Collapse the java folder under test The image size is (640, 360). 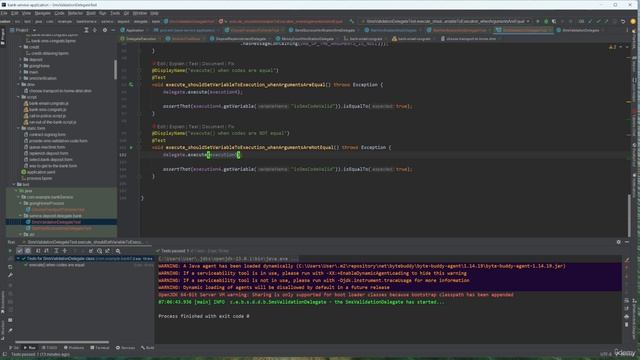[16, 191]
